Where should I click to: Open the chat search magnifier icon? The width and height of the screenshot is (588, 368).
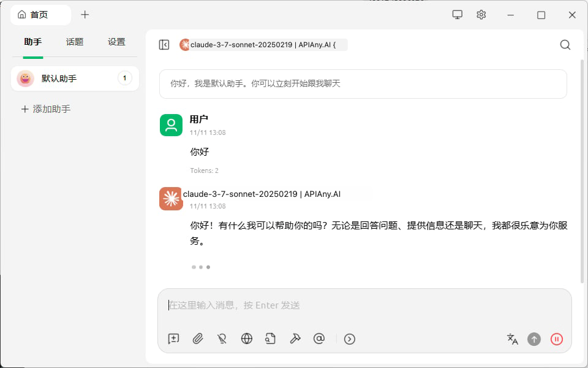[565, 45]
